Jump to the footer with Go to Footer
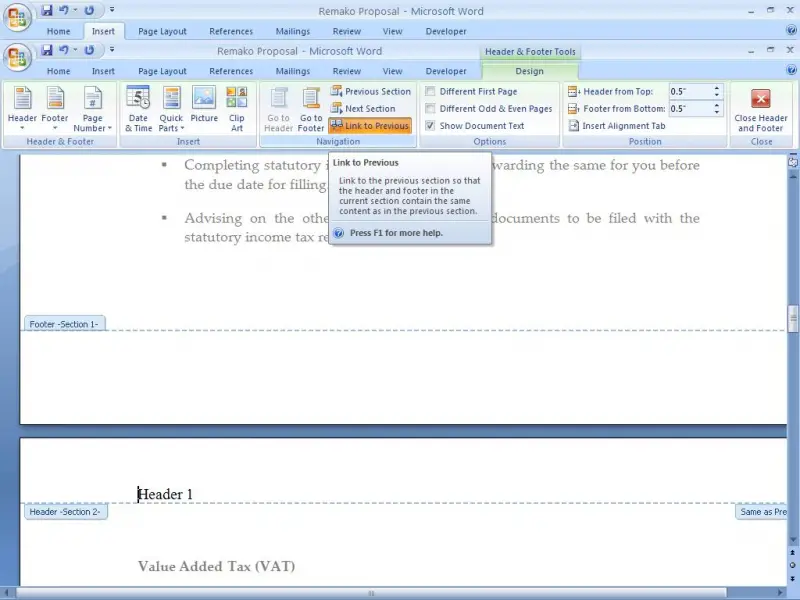Viewport: 800px width, 600px height. [x=311, y=109]
